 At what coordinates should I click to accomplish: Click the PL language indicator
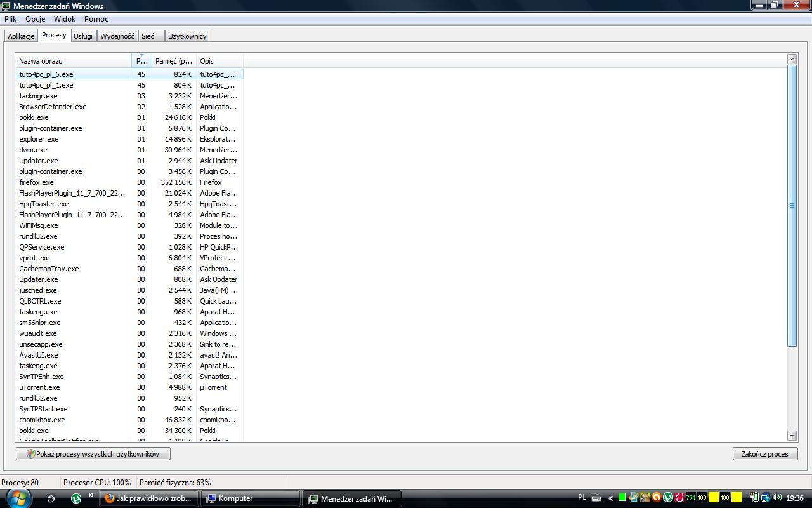[582, 498]
